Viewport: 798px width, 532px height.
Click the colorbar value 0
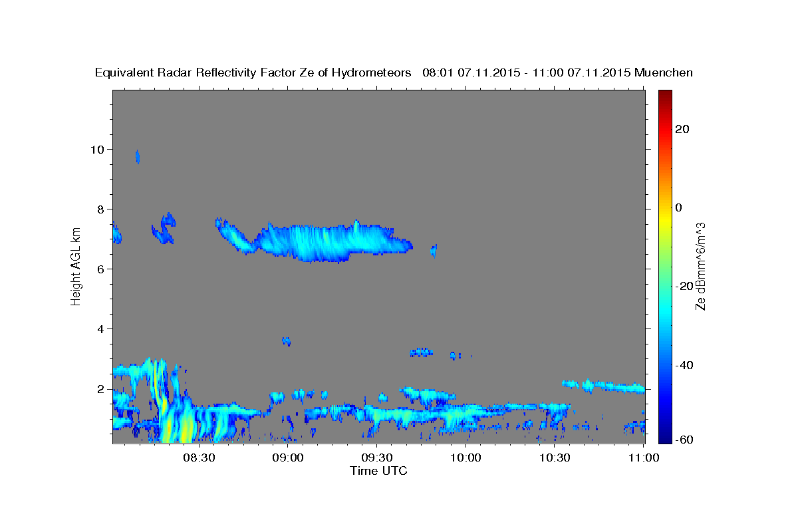pyautogui.click(x=679, y=207)
